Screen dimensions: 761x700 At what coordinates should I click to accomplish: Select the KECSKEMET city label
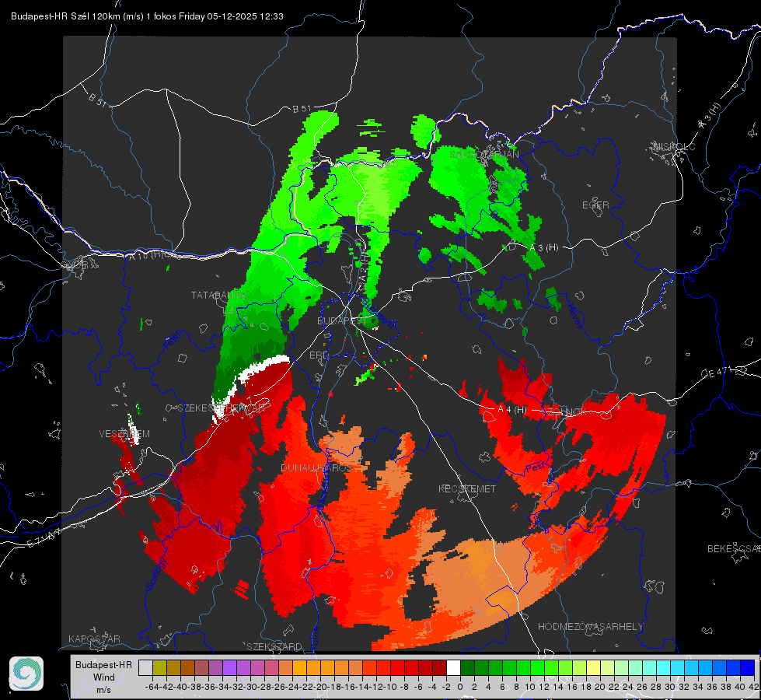467,488
